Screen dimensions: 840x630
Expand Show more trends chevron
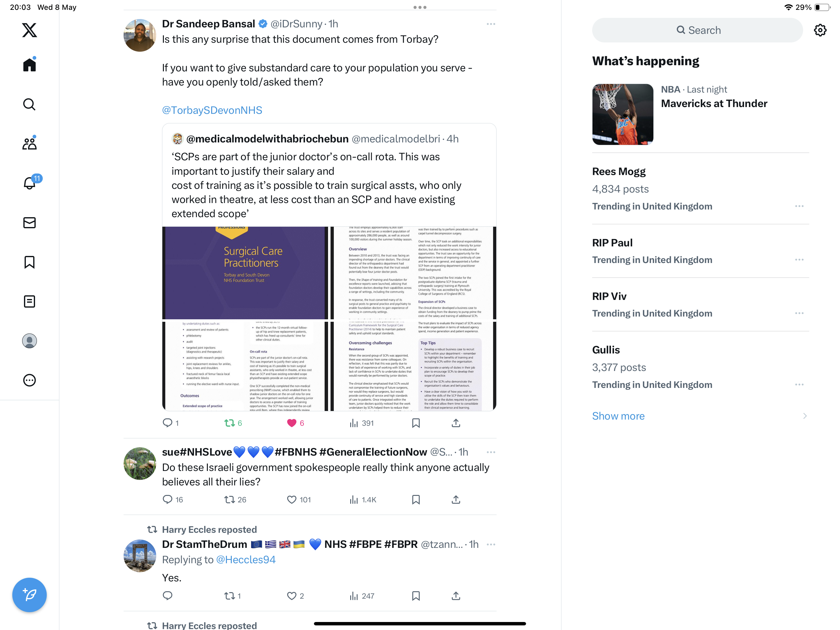805,416
